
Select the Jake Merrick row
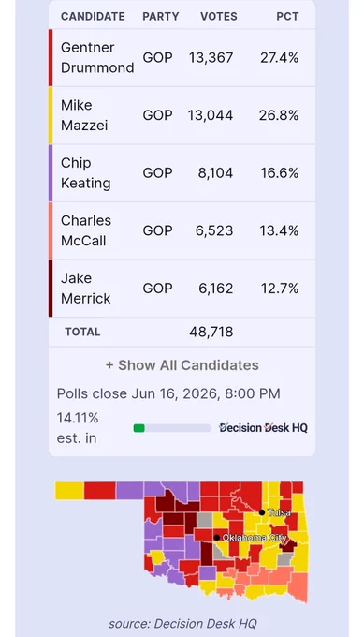182,289
